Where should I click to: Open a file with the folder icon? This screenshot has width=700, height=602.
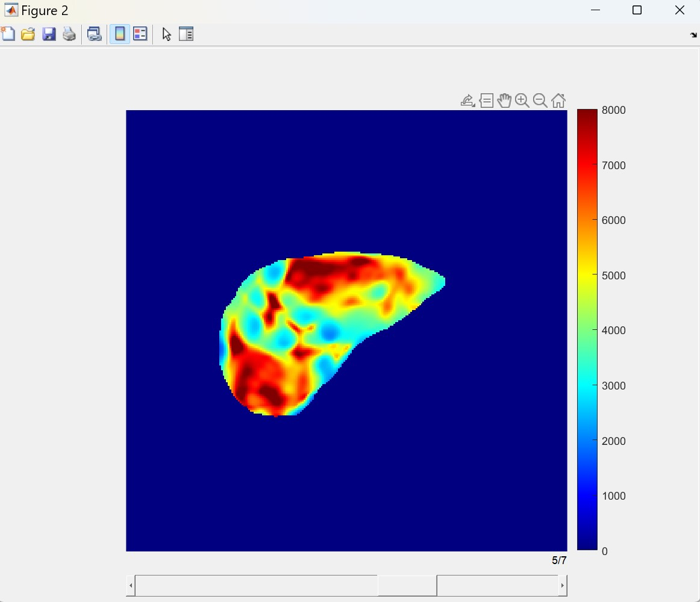point(28,34)
